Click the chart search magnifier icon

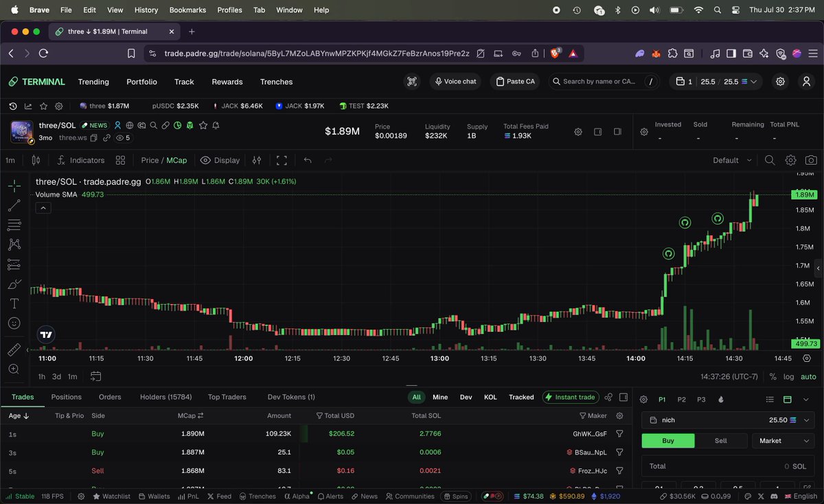tap(770, 160)
